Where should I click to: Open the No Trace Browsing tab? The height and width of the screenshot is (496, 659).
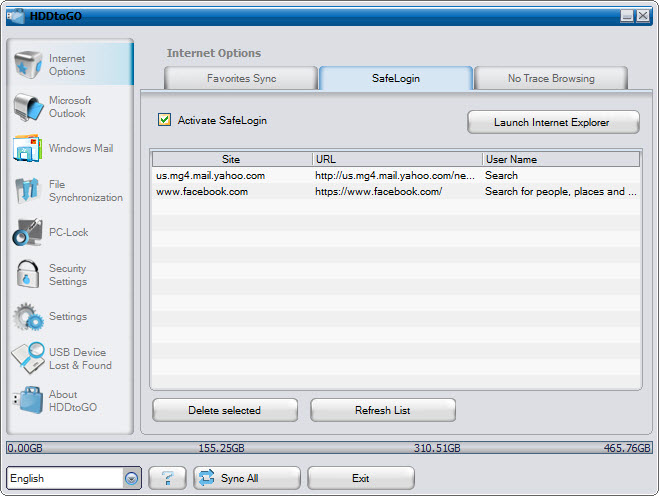pyautogui.click(x=551, y=78)
